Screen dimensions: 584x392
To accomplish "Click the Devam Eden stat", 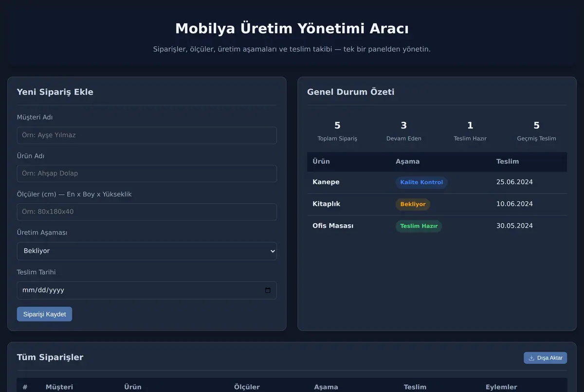I will [404, 131].
